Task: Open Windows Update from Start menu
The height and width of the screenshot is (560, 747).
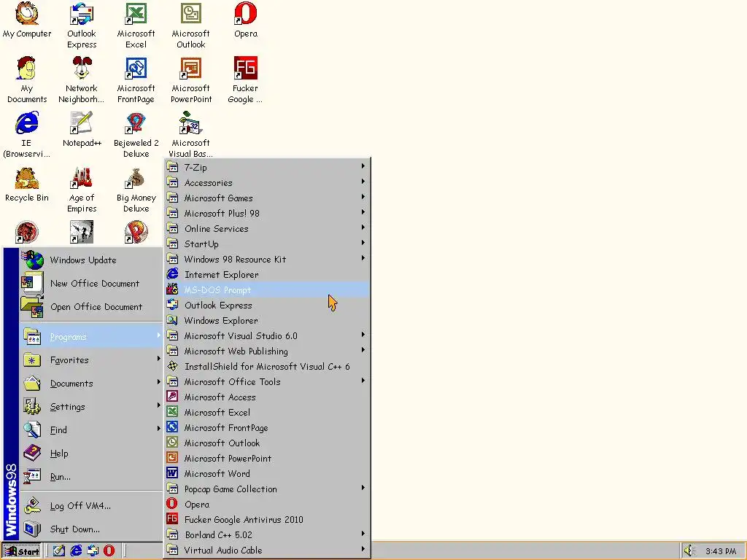Action: point(90,260)
